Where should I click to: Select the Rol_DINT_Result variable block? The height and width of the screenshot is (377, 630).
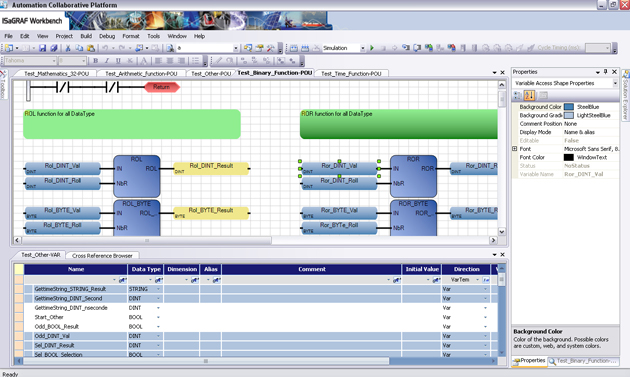[211, 168]
